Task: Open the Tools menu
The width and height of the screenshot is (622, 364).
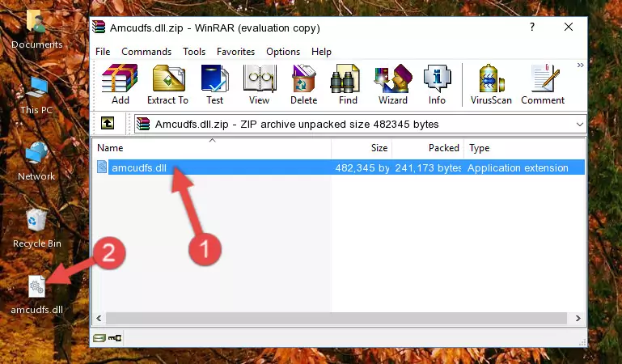Action: point(194,52)
